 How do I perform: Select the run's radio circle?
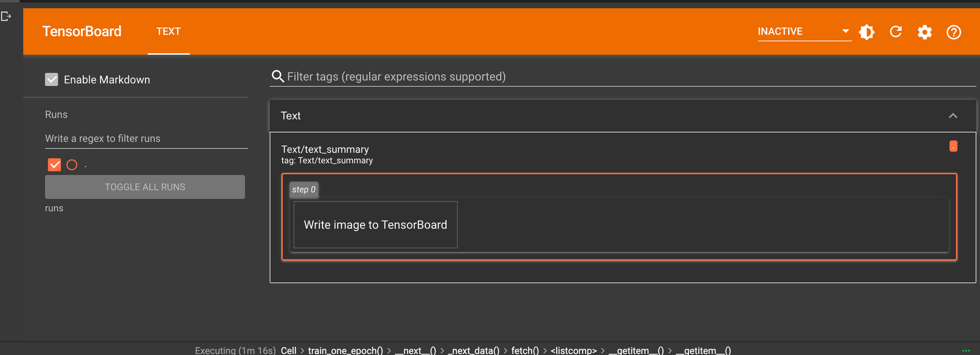click(72, 165)
